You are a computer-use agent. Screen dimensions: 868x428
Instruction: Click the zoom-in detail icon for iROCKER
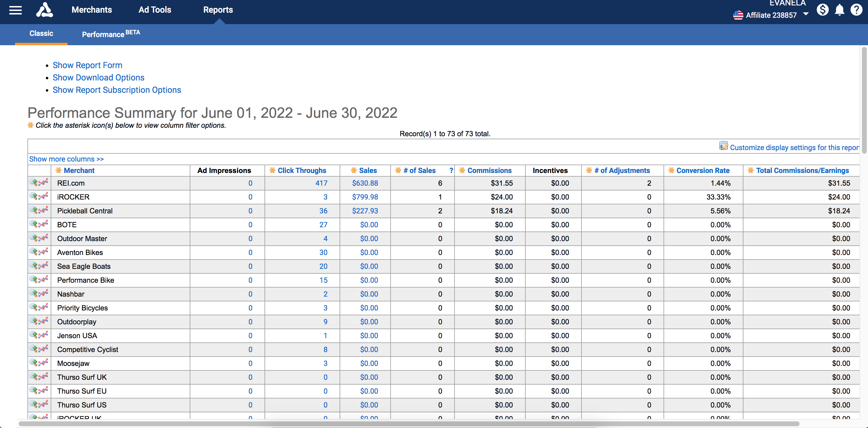34,196
